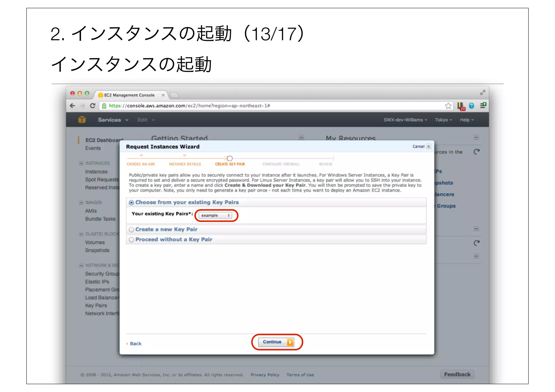
Task: Click the Create Key Pair step marker
Action: coord(230,158)
